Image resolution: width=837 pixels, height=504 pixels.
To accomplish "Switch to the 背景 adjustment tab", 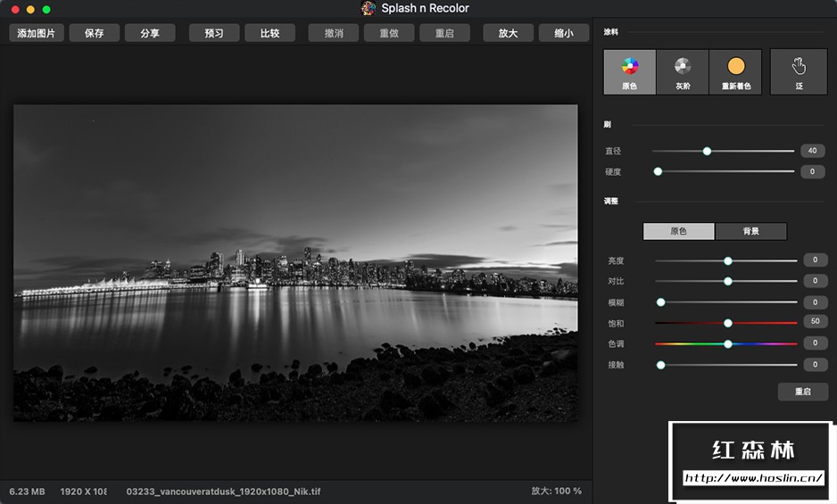I will 750,231.
